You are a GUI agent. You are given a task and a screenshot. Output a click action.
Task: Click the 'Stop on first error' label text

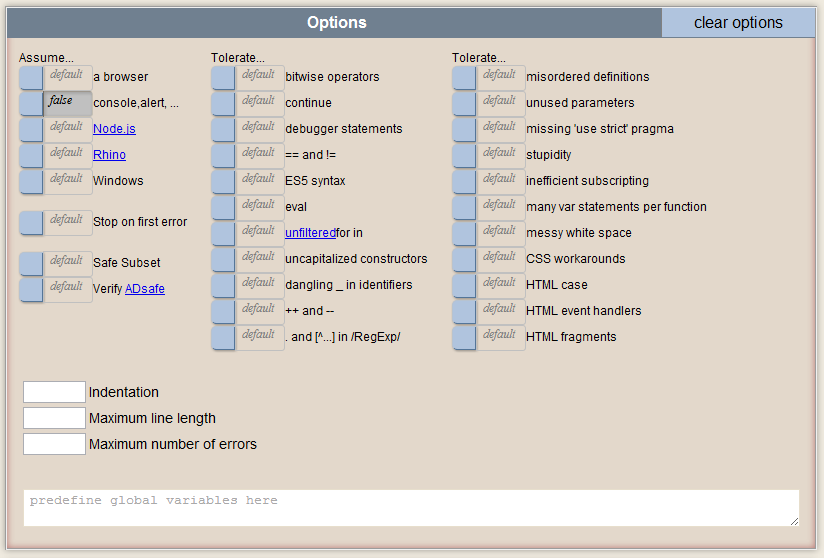pos(140,222)
